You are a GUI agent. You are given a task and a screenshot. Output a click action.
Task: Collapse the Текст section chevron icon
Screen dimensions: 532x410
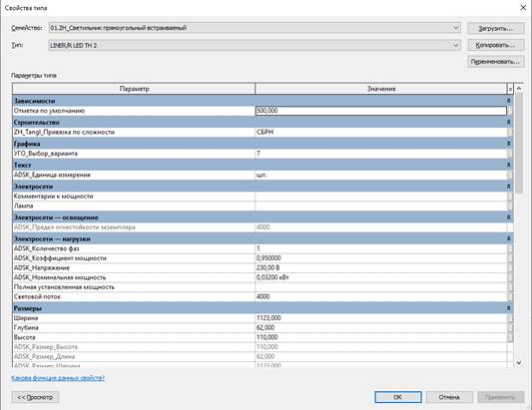tap(509, 166)
